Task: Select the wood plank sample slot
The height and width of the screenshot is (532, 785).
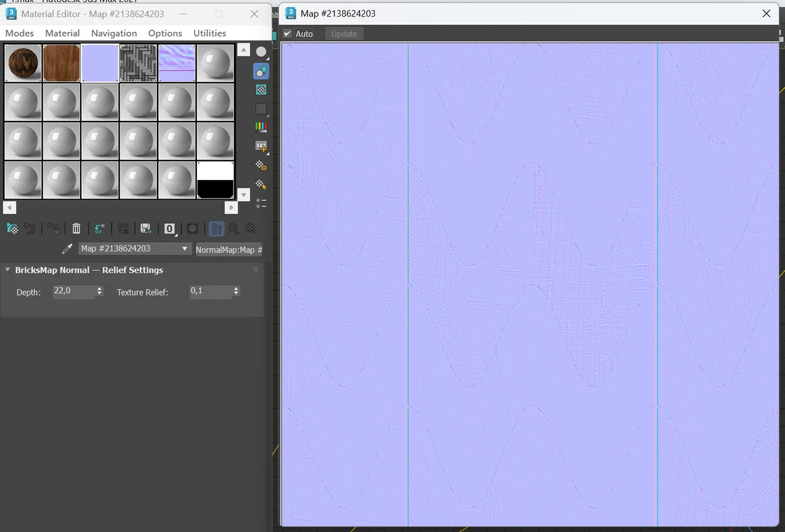Action: pyautogui.click(x=61, y=63)
